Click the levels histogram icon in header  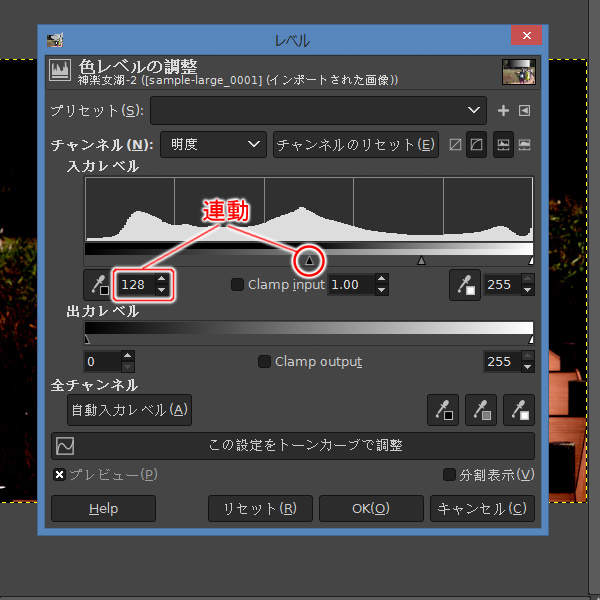(60, 70)
